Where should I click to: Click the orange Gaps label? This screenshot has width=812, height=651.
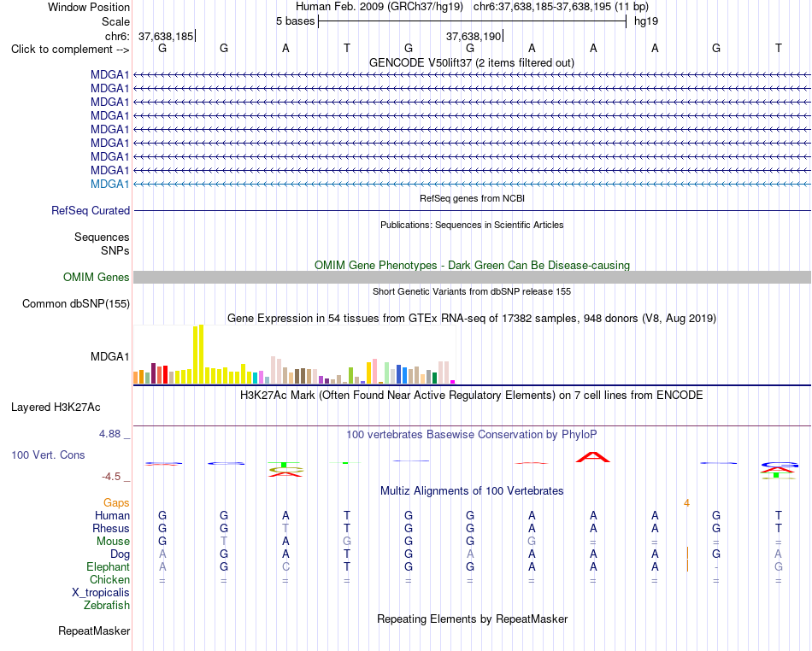pos(116,503)
